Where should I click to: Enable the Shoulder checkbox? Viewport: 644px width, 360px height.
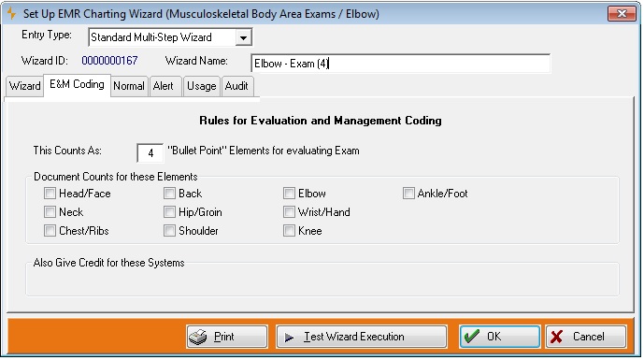point(169,231)
